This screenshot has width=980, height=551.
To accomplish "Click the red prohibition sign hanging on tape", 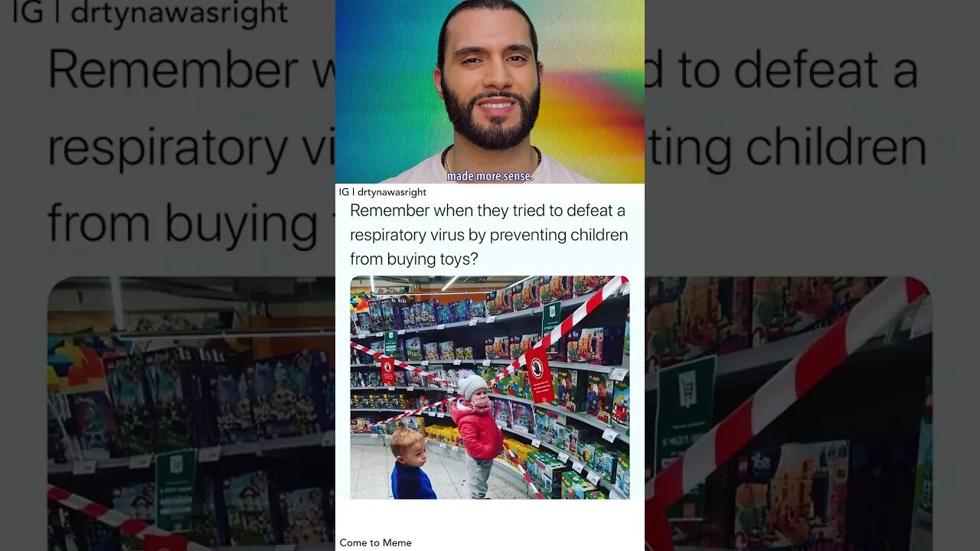I will click(539, 375).
